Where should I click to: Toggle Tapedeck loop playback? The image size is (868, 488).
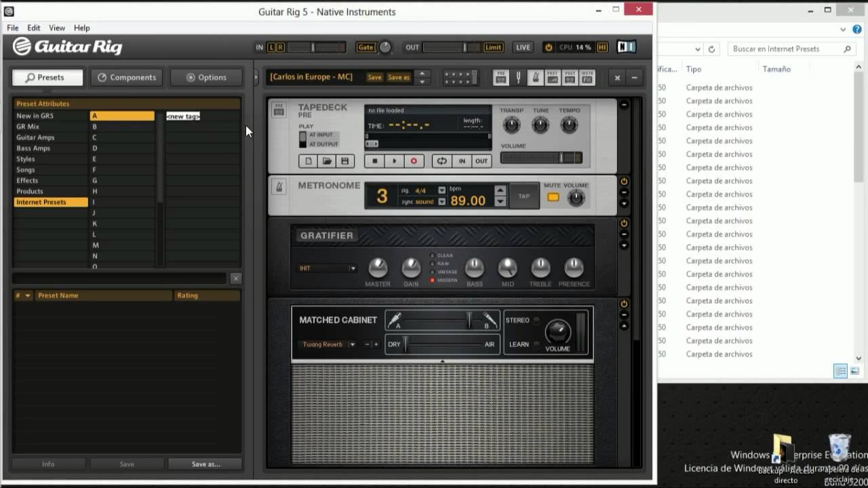441,161
